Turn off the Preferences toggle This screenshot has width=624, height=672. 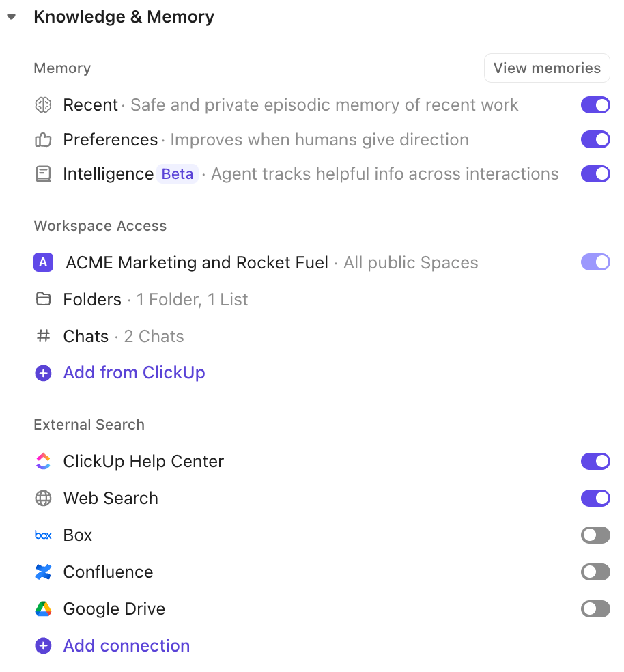point(595,139)
